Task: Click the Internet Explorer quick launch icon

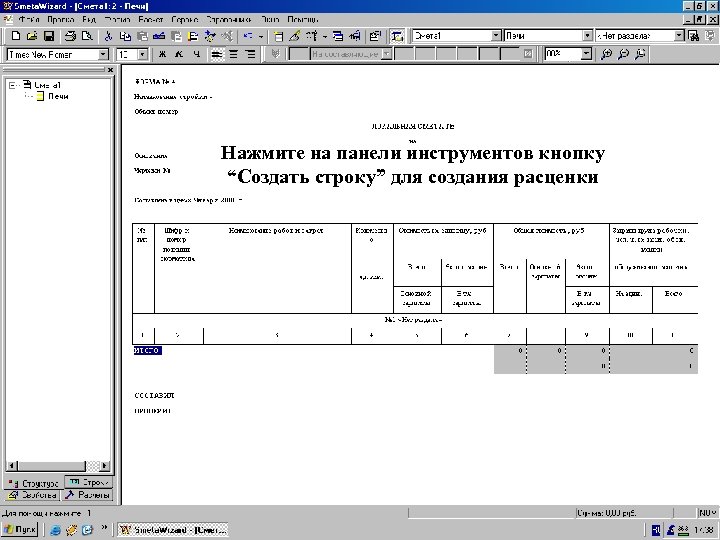Action: point(55,530)
